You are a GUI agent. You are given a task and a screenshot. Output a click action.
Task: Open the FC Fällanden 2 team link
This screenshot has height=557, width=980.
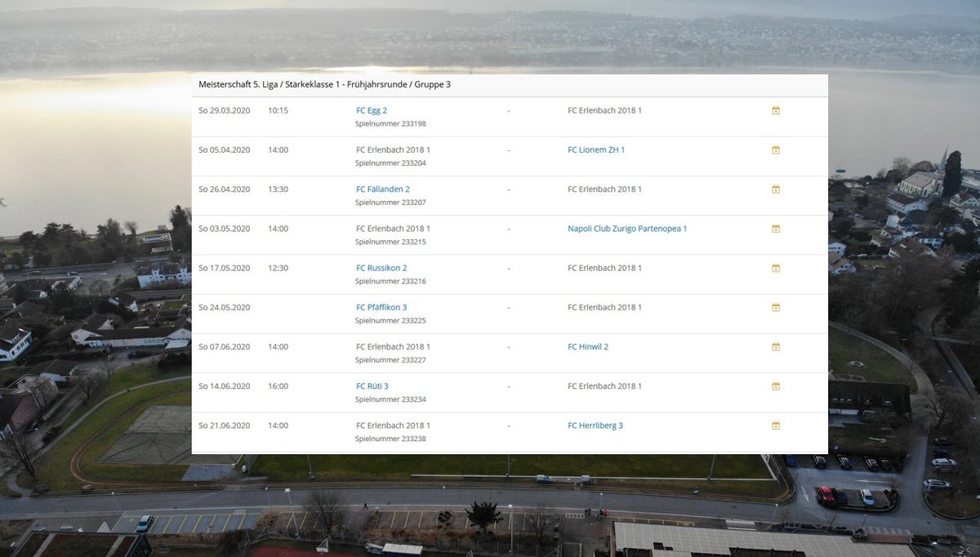383,189
